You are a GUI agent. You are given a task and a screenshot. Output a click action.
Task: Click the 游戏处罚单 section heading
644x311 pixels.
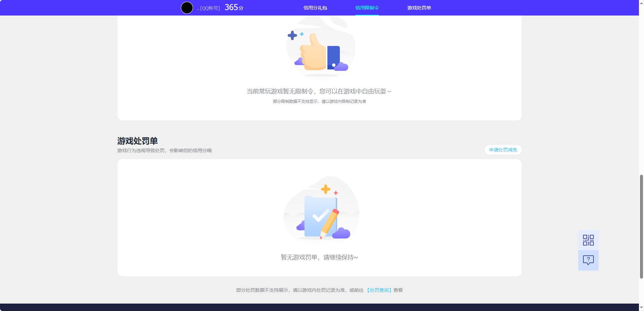coord(137,141)
